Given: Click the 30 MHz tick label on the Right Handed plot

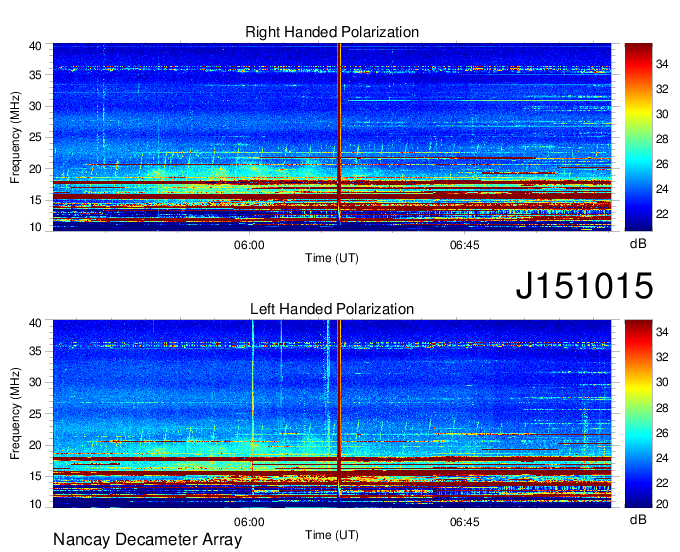Looking at the screenshot, I should tap(35, 106).
